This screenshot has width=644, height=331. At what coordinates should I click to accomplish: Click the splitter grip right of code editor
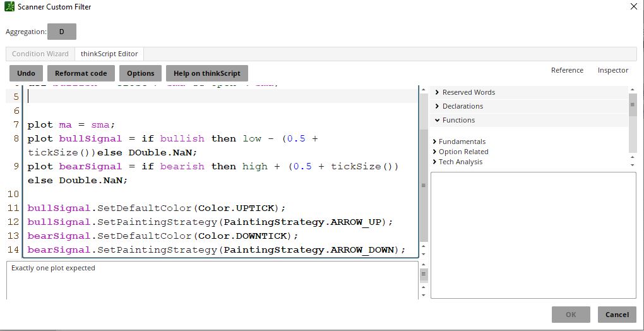click(x=424, y=185)
